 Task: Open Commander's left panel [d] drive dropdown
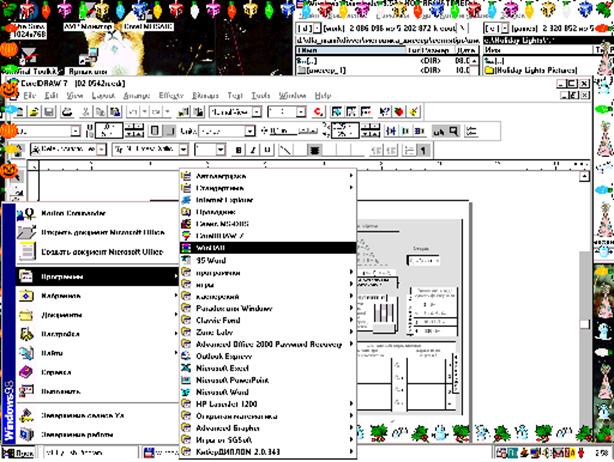(317, 28)
